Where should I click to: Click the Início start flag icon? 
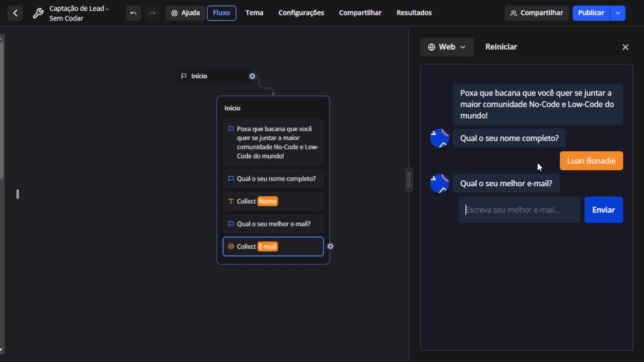click(184, 76)
